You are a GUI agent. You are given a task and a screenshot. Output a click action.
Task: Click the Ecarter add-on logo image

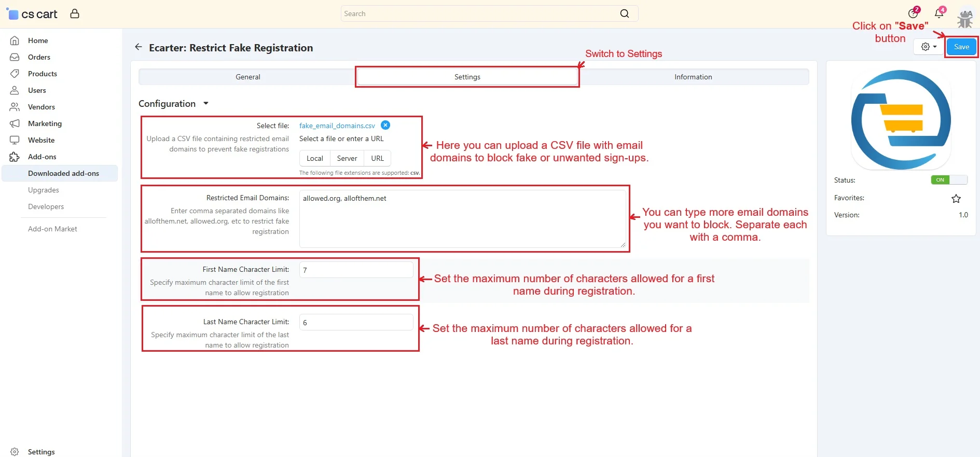click(x=901, y=120)
